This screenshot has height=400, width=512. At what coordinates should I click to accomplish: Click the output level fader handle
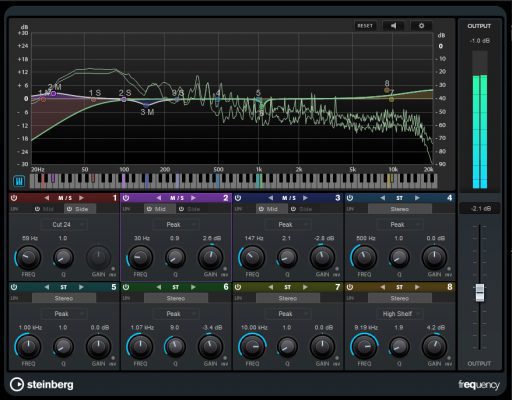click(480, 293)
